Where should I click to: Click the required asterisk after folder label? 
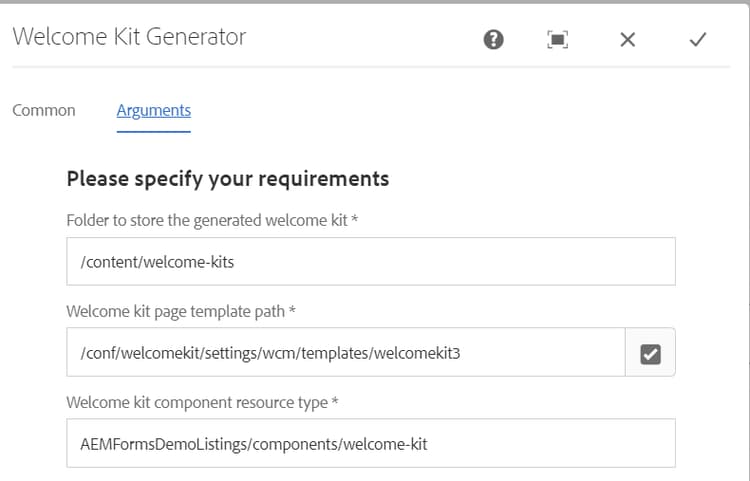[355, 219]
